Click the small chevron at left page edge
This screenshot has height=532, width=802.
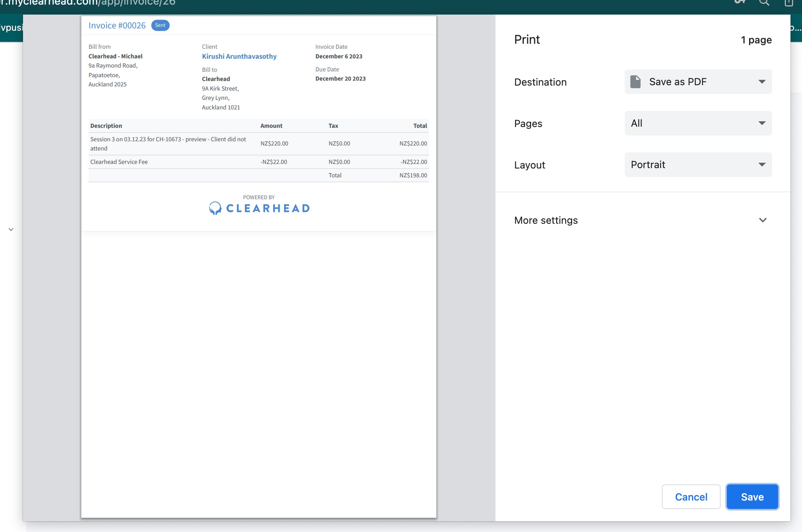click(11, 230)
